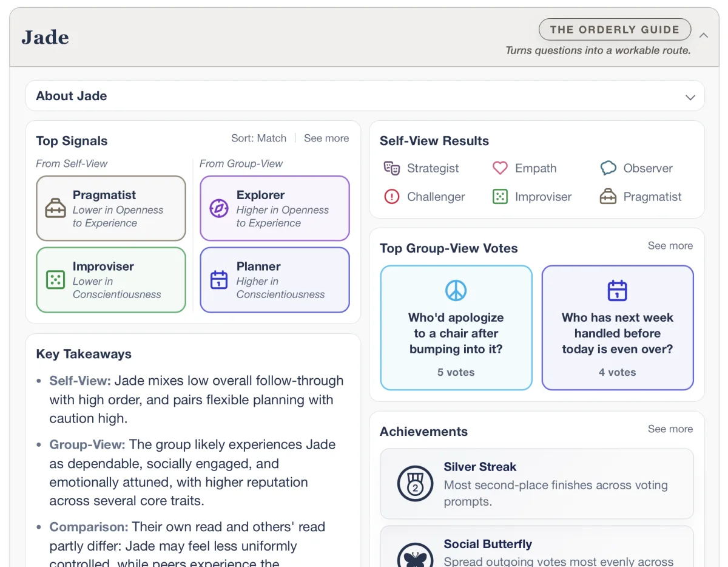This screenshot has height=567, width=728.
Task: Click the Improviser dice icon in Top Signals
Action: coord(55,280)
